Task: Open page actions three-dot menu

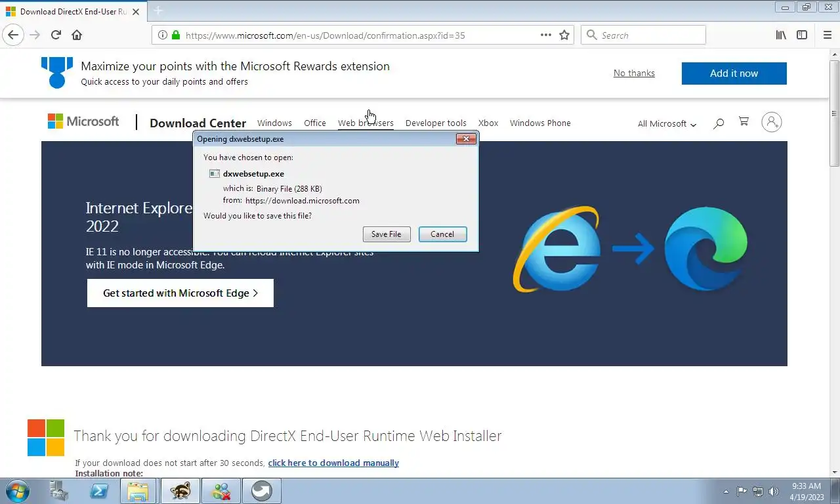Action: click(x=546, y=35)
